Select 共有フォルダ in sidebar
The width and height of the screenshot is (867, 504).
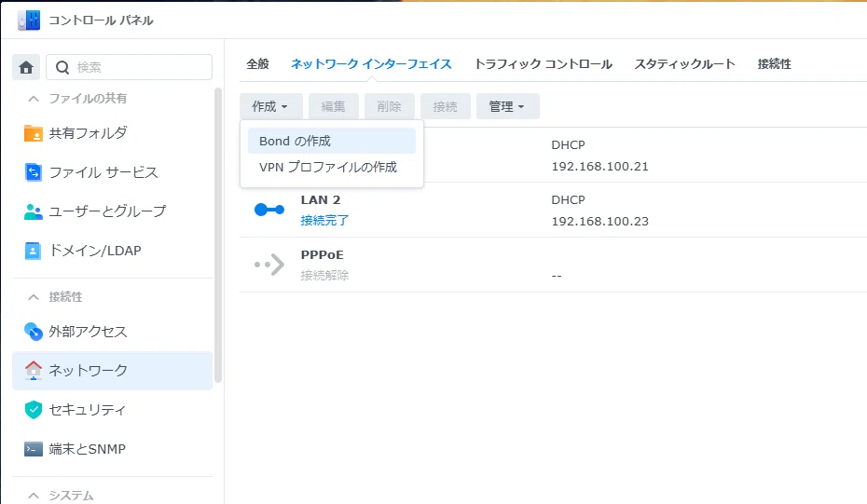(x=112, y=133)
